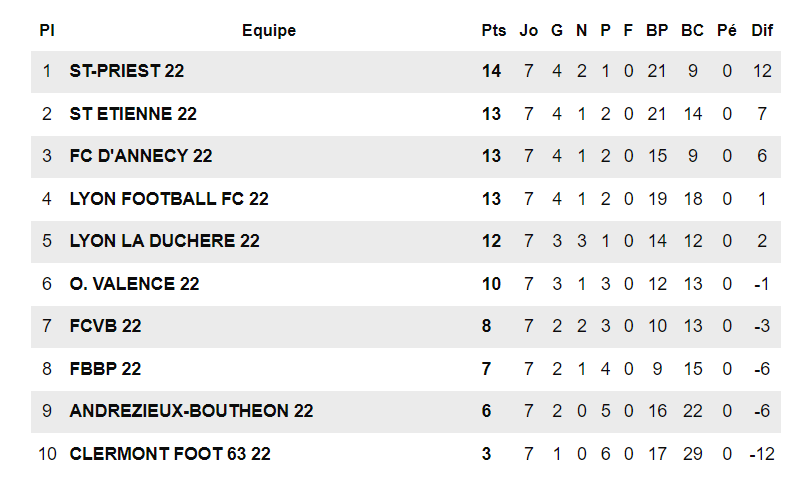
Task: Click LYON LA DUCHERE 22 team name
Action: point(164,241)
